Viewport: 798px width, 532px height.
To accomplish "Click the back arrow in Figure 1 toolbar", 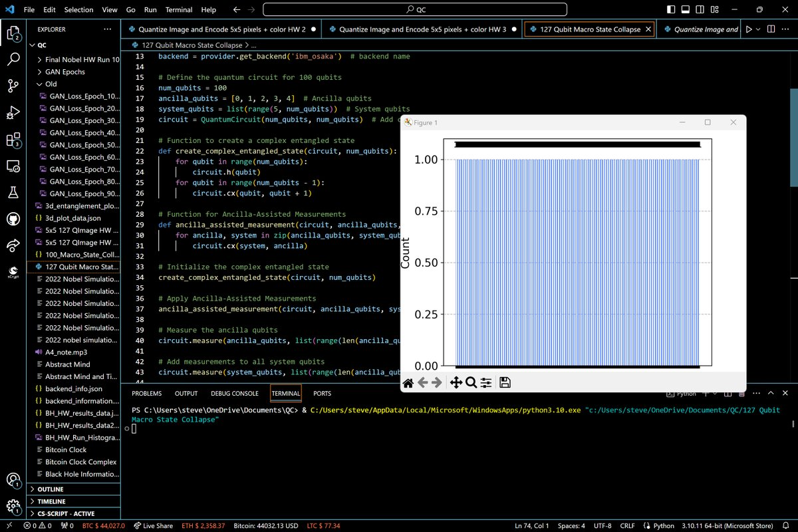I will [423, 382].
